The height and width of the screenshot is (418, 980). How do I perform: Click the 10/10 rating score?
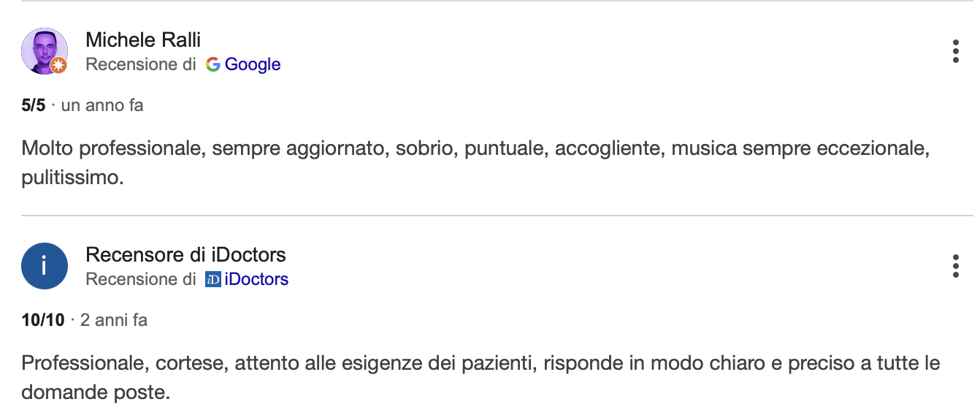click(43, 320)
